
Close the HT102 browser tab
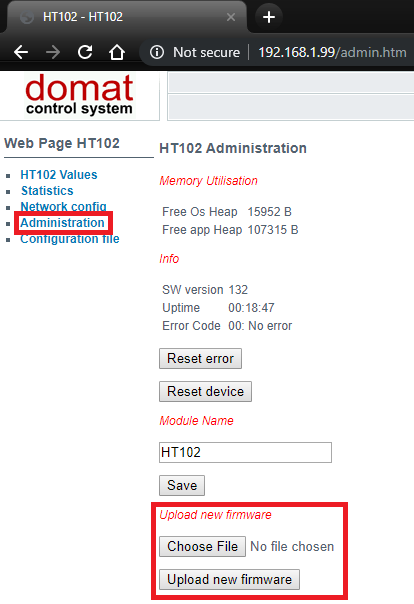(x=231, y=17)
